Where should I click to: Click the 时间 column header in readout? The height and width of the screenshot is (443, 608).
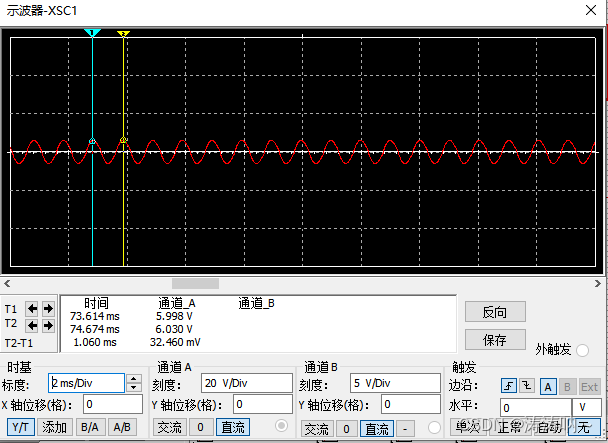click(97, 303)
